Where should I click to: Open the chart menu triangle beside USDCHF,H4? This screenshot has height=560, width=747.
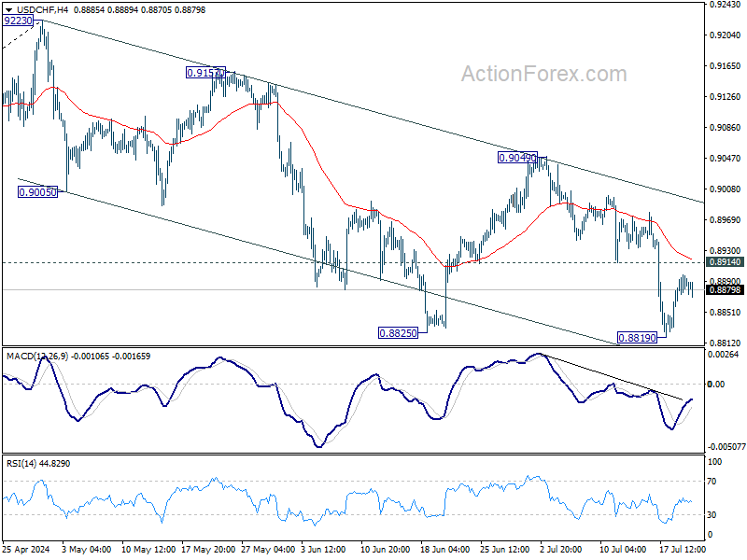point(8,10)
